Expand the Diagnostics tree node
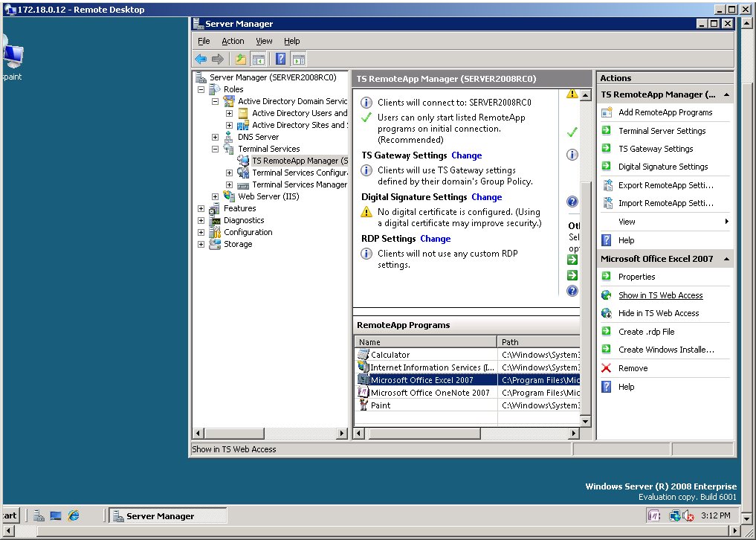The width and height of the screenshot is (756, 540). point(201,220)
